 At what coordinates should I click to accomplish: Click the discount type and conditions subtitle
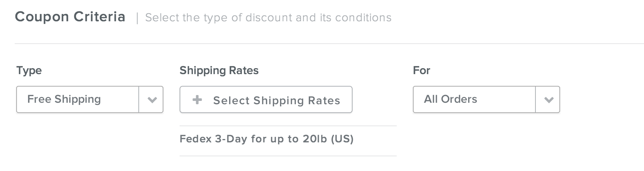click(268, 18)
